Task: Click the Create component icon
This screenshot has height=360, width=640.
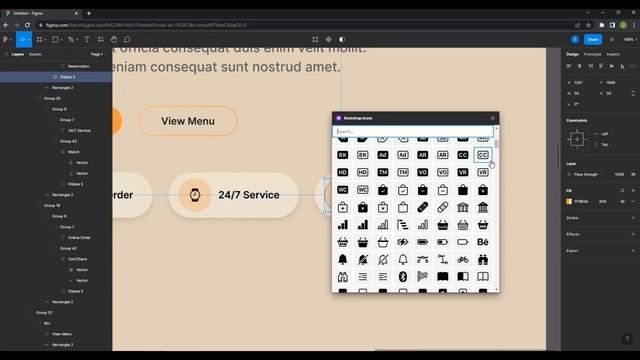Action: tap(329, 40)
